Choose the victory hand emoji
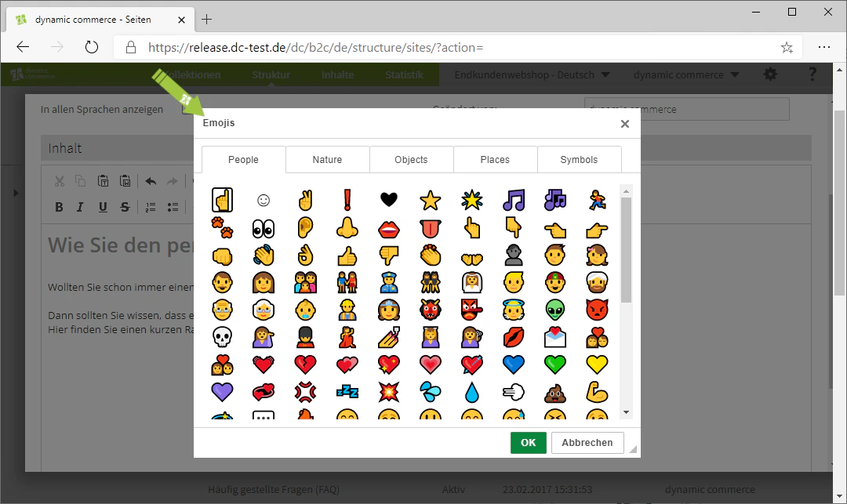This screenshot has width=847, height=504. 305,200
